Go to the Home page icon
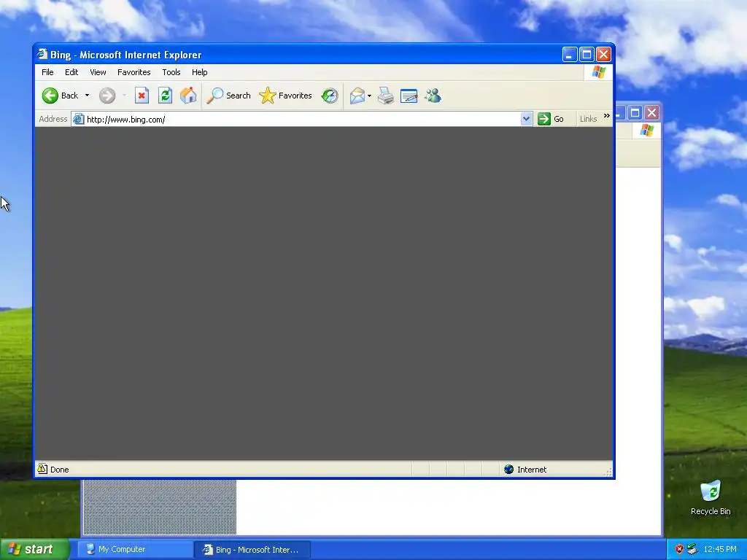The height and width of the screenshot is (560, 747). [188, 96]
